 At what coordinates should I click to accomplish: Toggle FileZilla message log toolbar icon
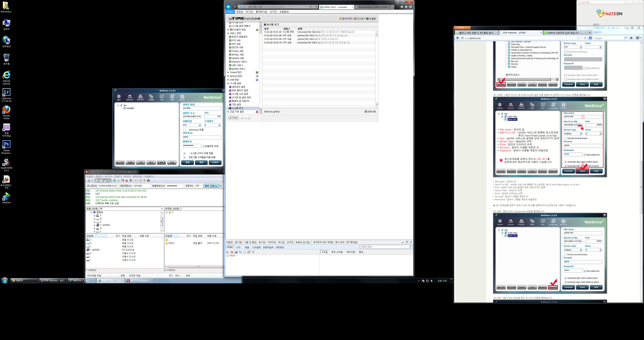pyautogui.click(x=97, y=180)
